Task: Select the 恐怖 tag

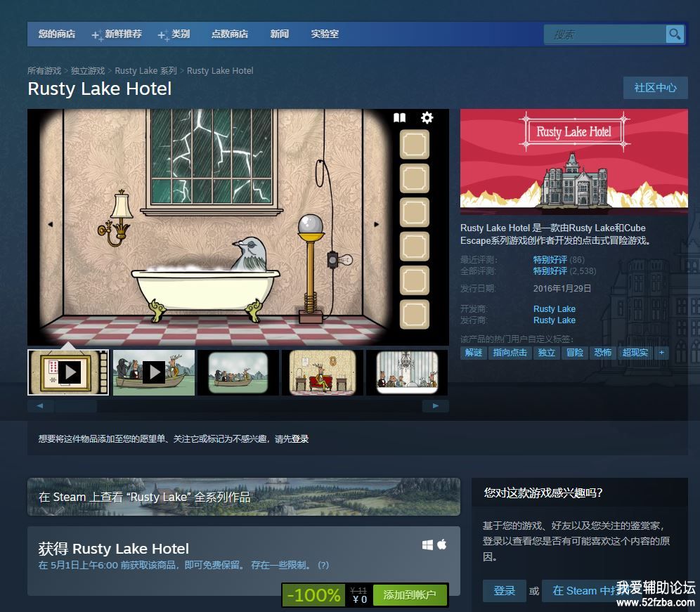Action: click(603, 353)
